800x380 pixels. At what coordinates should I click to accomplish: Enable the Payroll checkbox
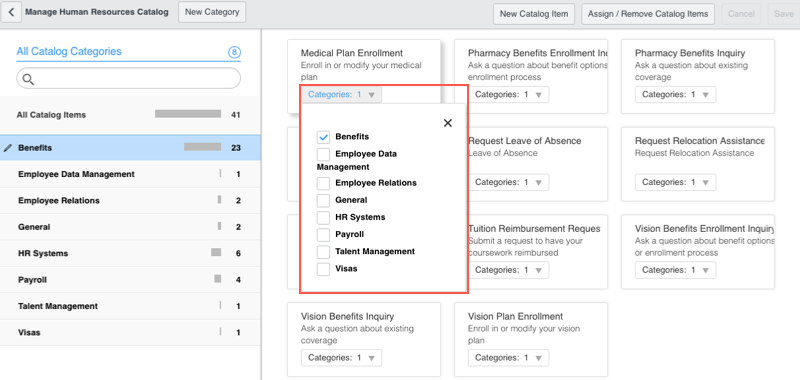323,235
